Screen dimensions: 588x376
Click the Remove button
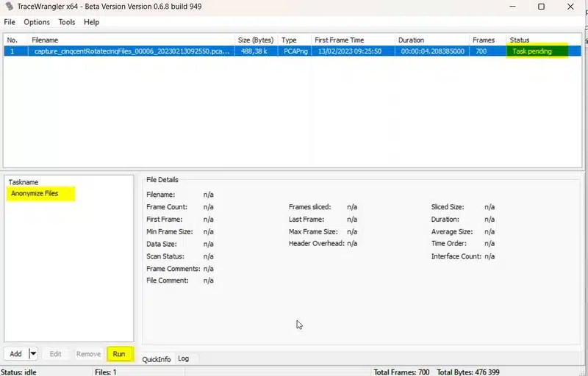point(88,354)
